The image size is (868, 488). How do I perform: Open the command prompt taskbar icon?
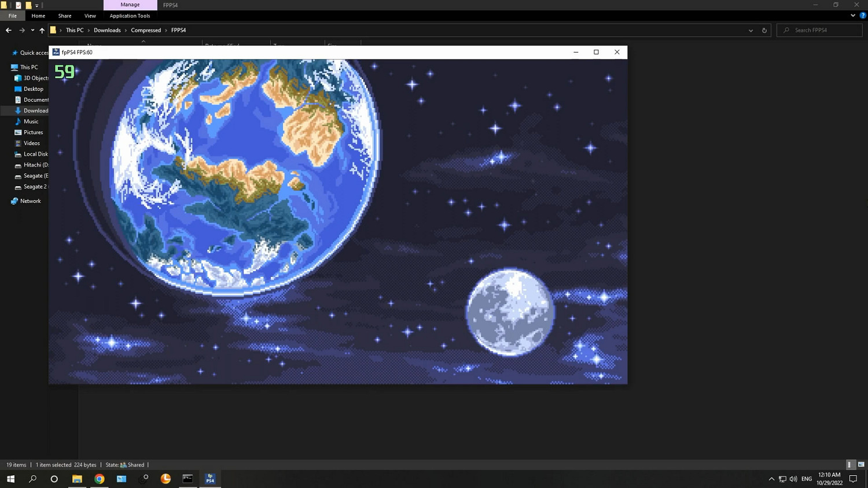tap(187, 479)
